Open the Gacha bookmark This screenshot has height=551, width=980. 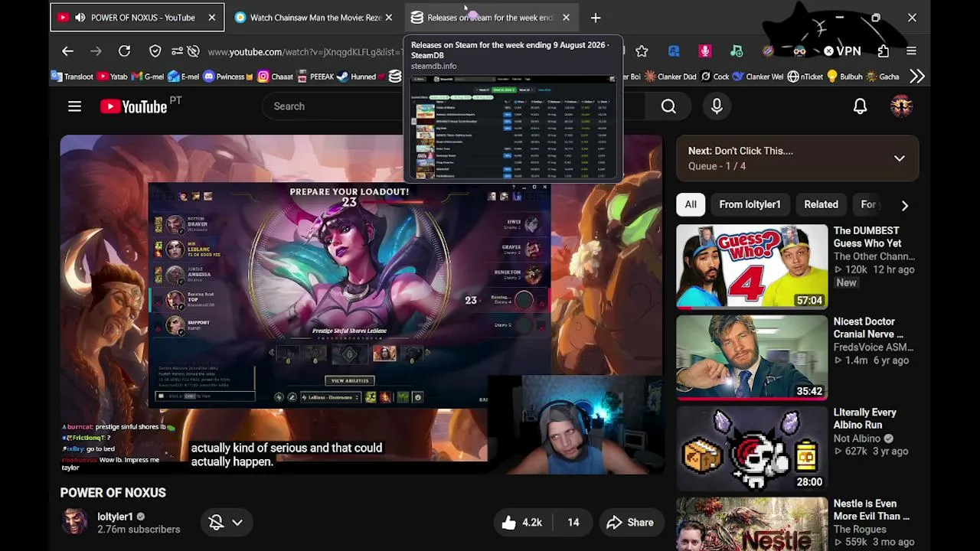pos(883,77)
